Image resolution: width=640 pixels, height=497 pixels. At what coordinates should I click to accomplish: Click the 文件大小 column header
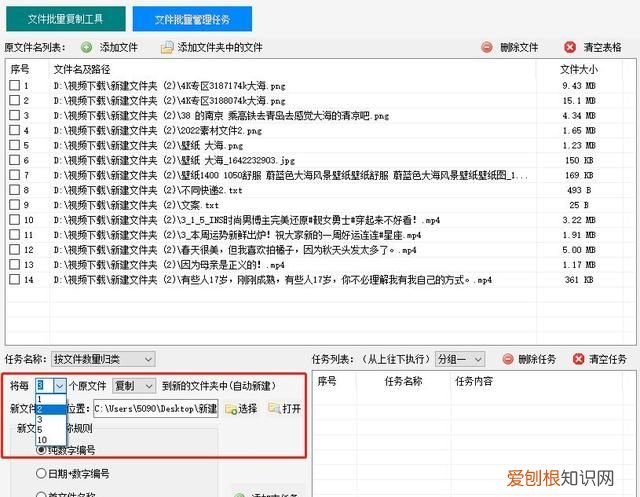pyautogui.click(x=579, y=69)
